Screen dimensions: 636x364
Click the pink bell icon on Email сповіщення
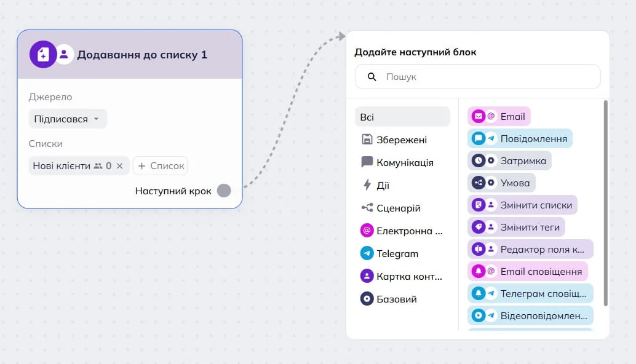pos(478,272)
